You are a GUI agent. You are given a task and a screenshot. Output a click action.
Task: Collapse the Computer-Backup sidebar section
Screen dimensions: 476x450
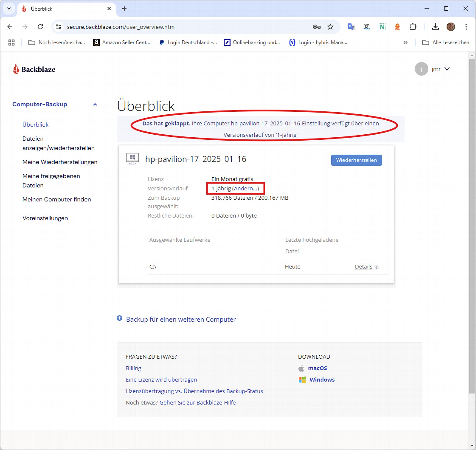[x=95, y=104]
